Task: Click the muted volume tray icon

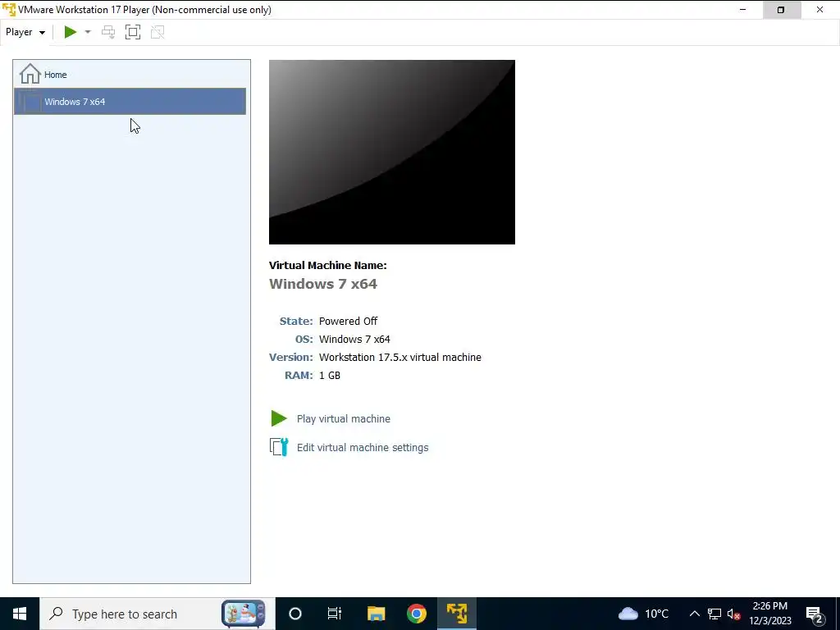Action: coord(733,614)
